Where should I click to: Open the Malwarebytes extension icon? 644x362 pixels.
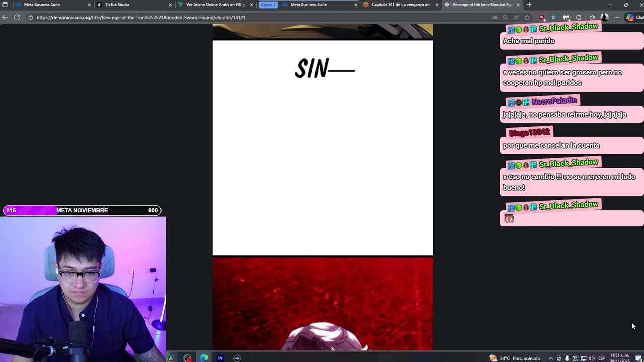coord(566,17)
